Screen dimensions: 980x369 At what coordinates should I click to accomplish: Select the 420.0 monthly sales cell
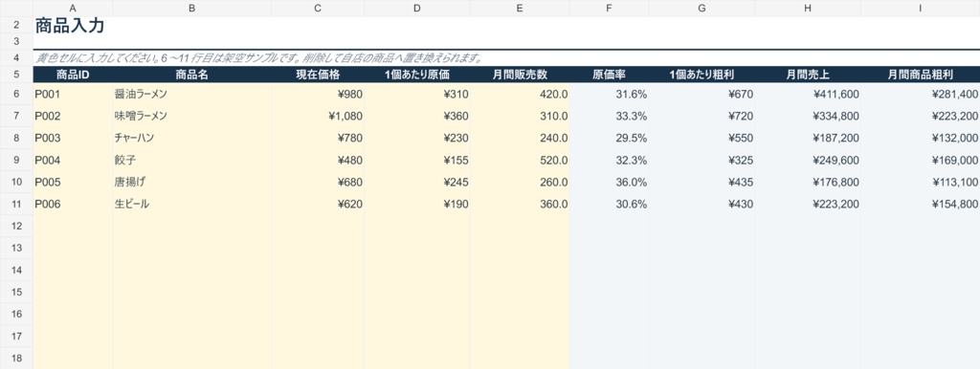pyautogui.click(x=520, y=95)
